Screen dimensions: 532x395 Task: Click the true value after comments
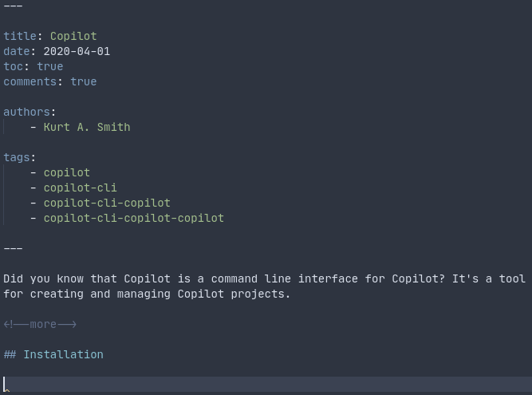pyautogui.click(x=83, y=81)
